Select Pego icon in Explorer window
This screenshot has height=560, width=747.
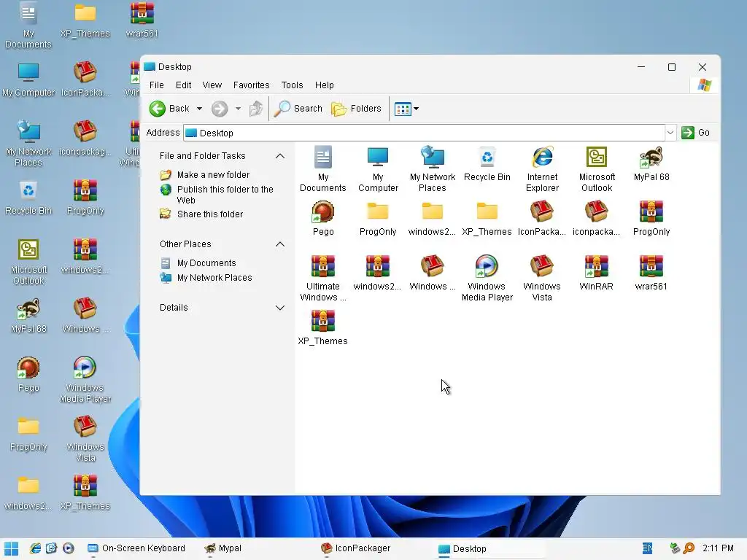pyautogui.click(x=323, y=219)
